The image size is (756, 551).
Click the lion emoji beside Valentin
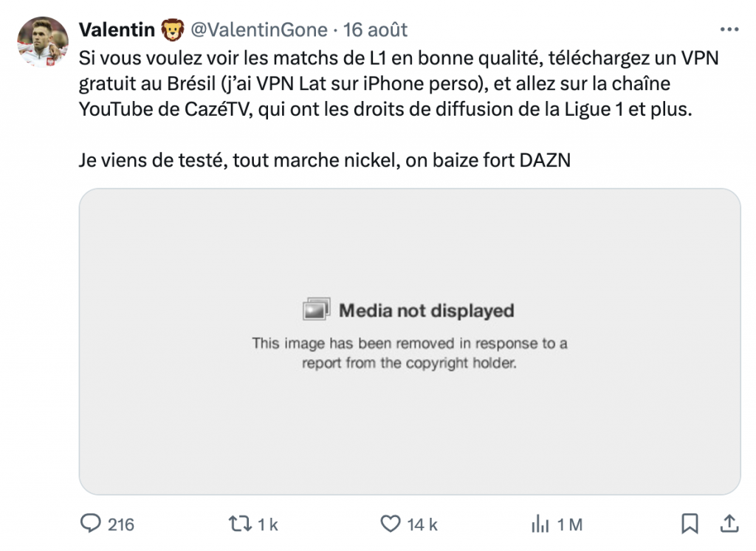(x=172, y=30)
